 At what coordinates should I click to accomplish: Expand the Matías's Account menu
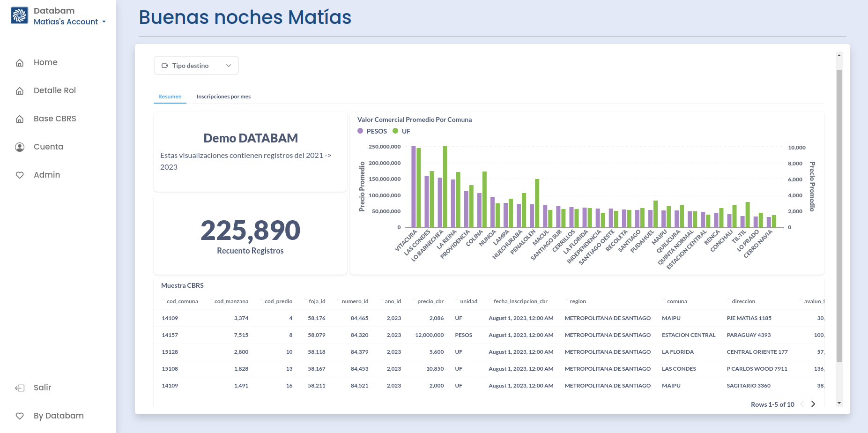coord(69,22)
